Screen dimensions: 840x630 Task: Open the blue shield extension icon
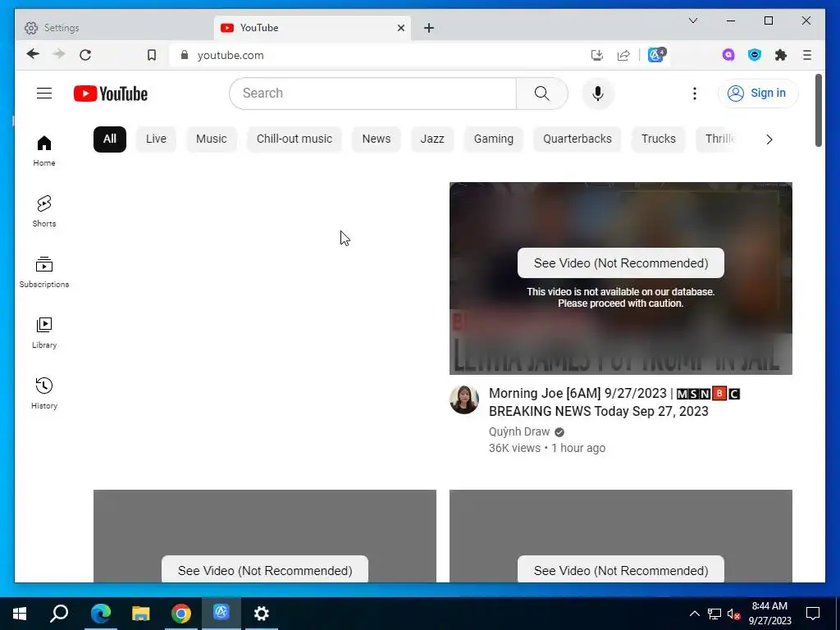click(755, 55)
